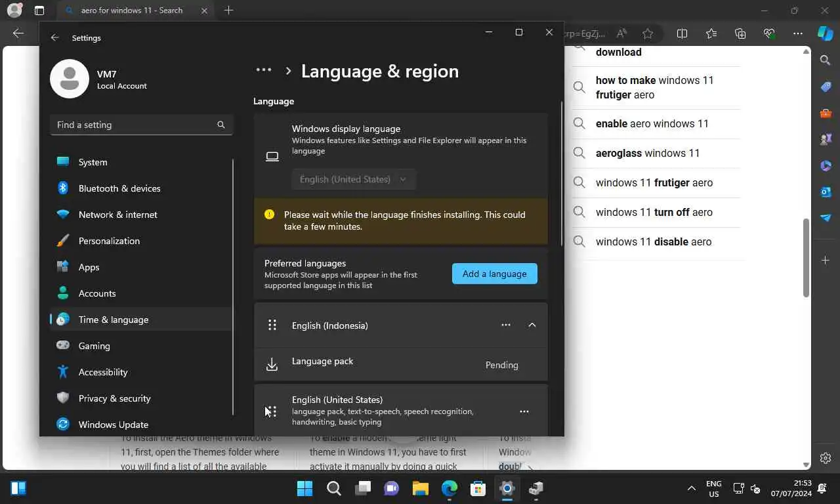Show hidden system tray icons

pyautogui.click(x=691, y=488)
